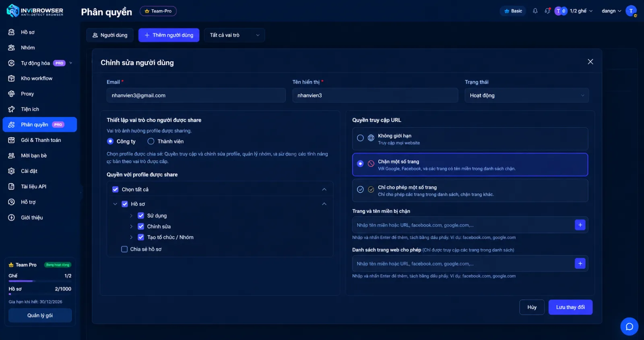Screen dimensions: 644x340
Task: Toggle the Chỉnh sửa permission checkbox
Action: pos(141,226)
